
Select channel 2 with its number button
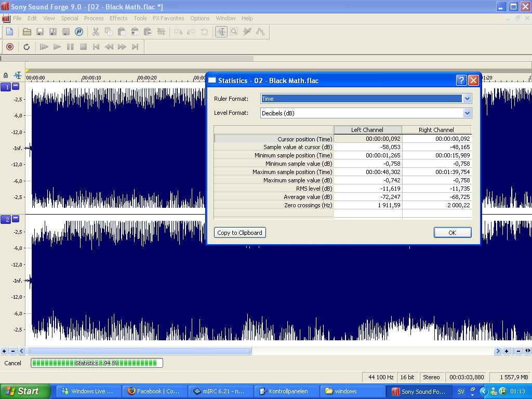[6, 219]
